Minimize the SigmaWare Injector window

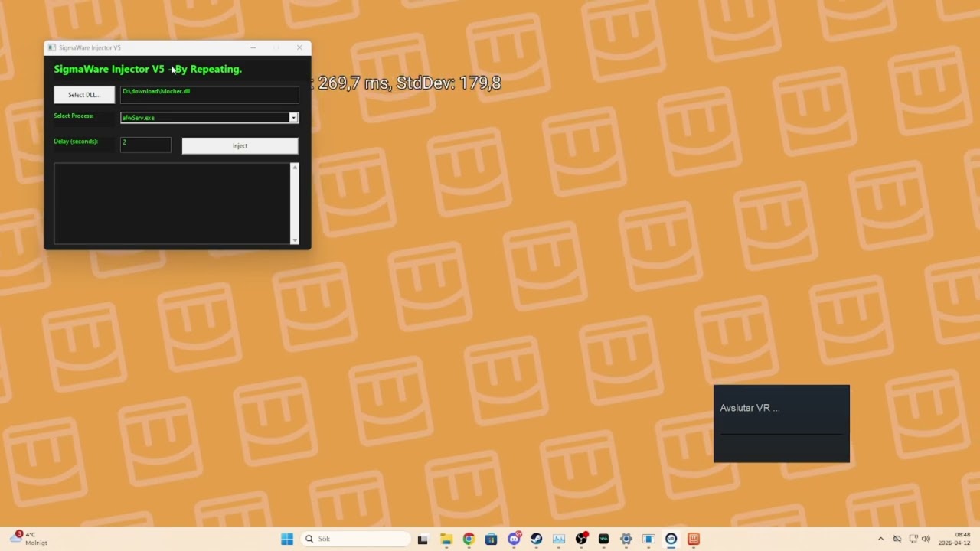(x=253, y=47)
